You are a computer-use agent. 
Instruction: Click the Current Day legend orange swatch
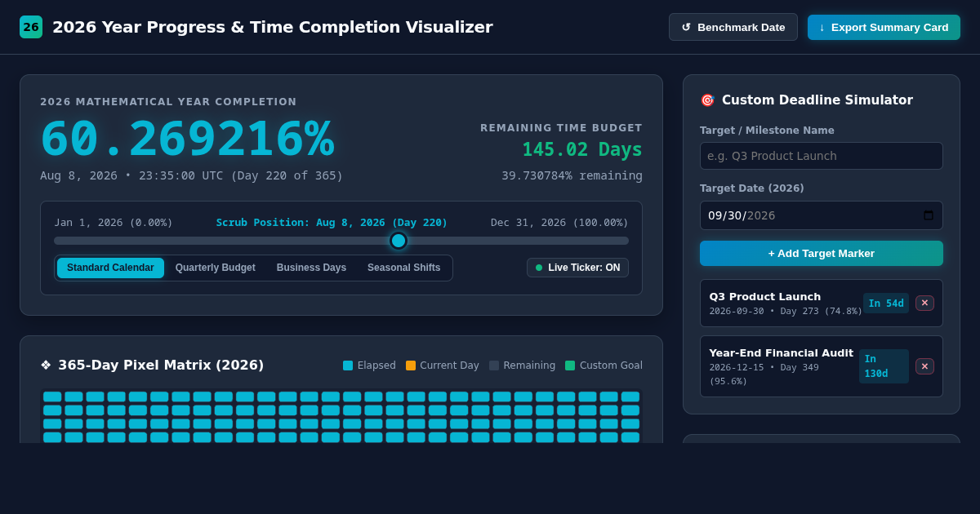point(411,366)
